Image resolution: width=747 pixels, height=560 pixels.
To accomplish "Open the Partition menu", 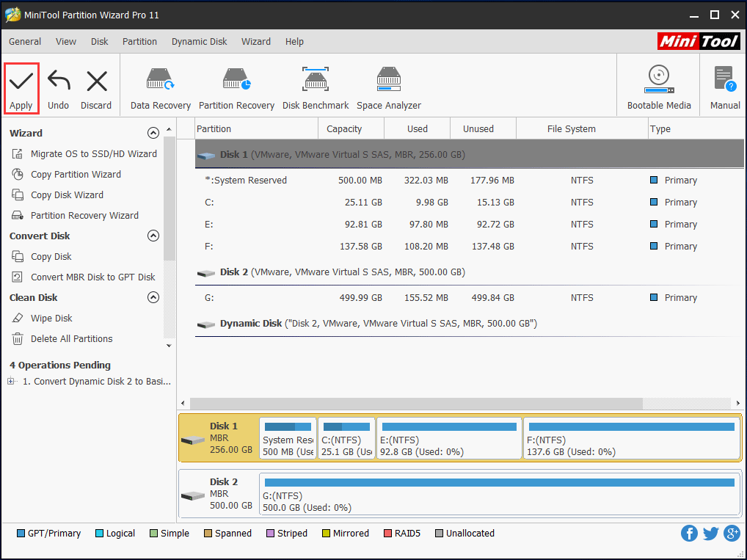I will point(139,42).
